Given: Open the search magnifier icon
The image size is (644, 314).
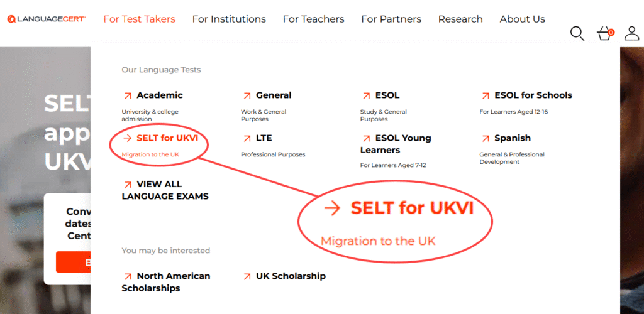Looking at the screenshot, I should click(x=577, y=34).
